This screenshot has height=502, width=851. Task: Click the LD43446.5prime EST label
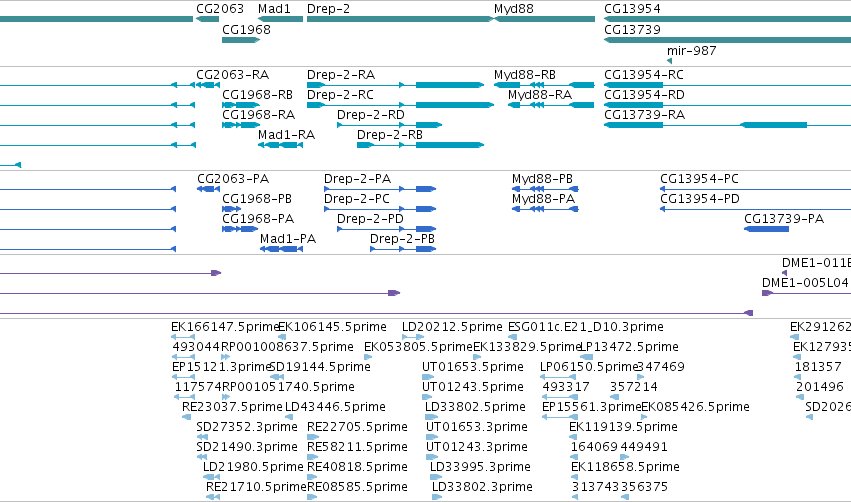(x=335, y=407)
